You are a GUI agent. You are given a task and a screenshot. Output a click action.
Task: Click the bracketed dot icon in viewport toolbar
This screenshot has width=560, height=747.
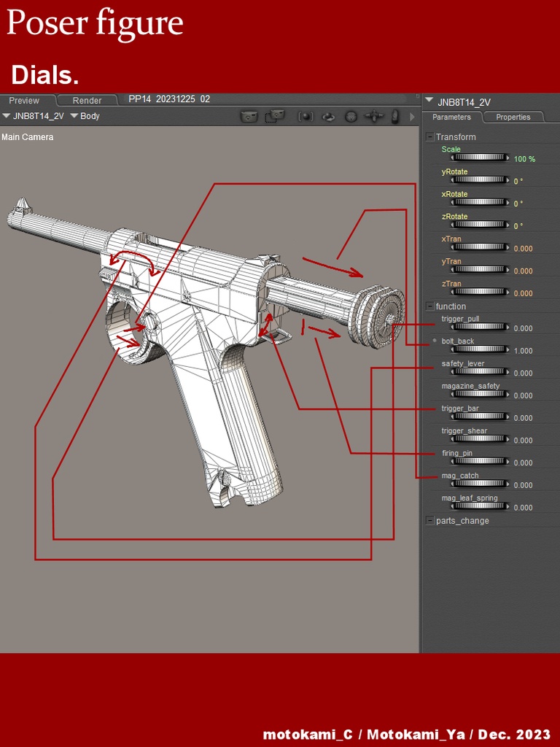[306, 116]
